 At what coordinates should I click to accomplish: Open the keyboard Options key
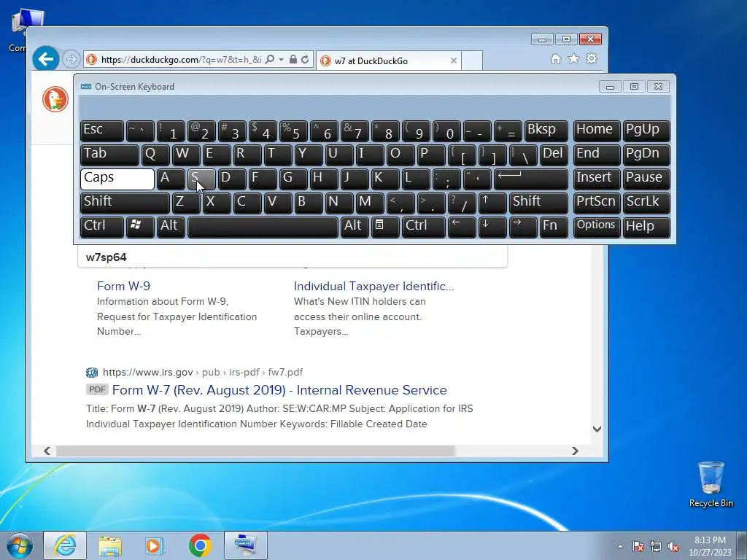pos(597,227)
